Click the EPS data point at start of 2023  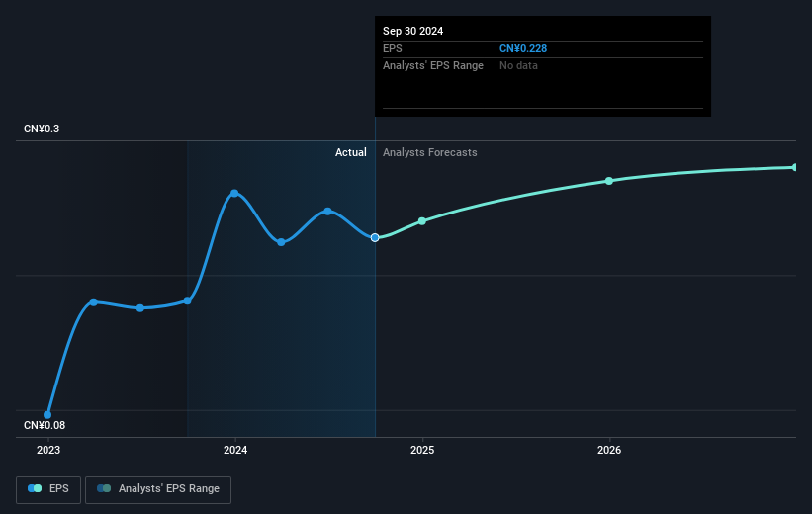[x=47, y=414]
